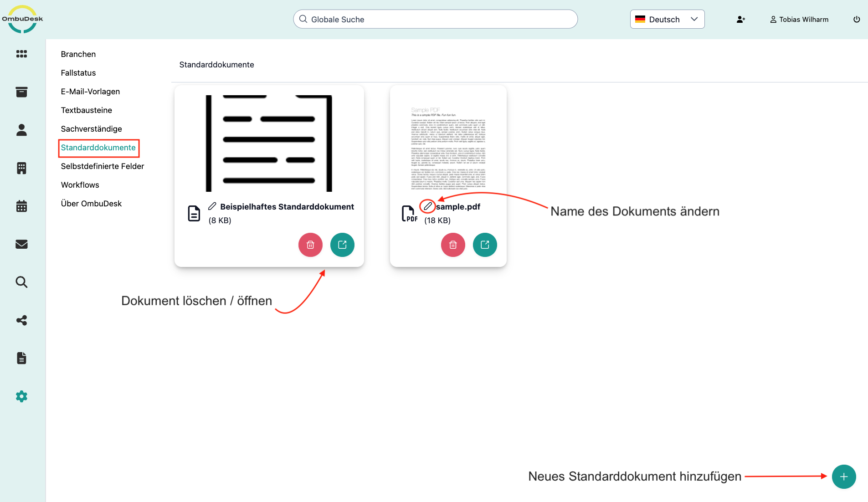Image resolution: width=868 pixels, height=502 pixels.
Task: Select Workflows in settings menu
Action: (80, 185)
